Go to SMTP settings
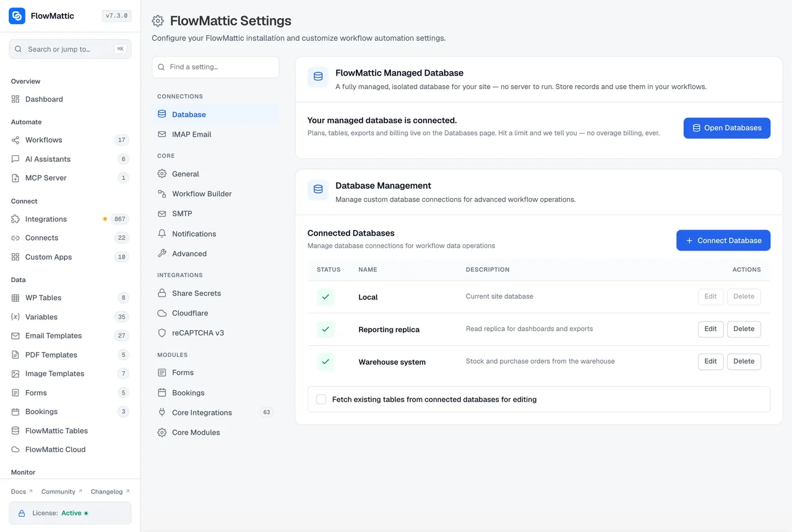Screen dimensions: 792x532 [x=215, y=213]
